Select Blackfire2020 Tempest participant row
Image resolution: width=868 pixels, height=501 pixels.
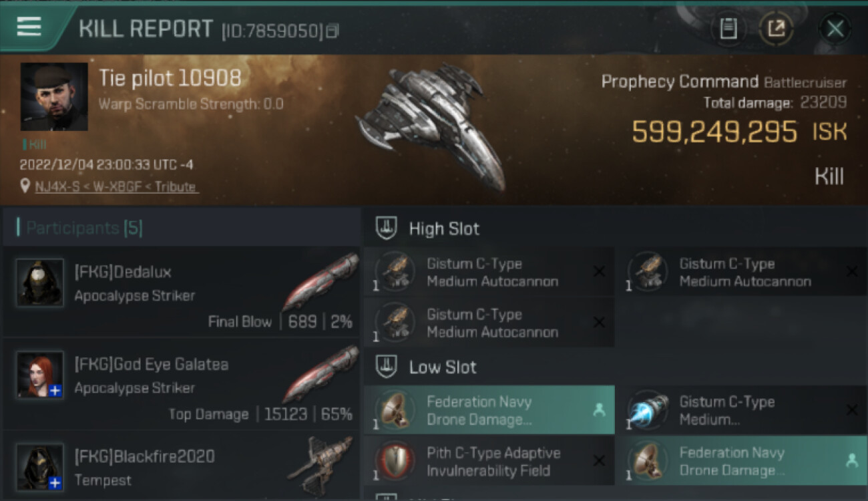point(182,466)
